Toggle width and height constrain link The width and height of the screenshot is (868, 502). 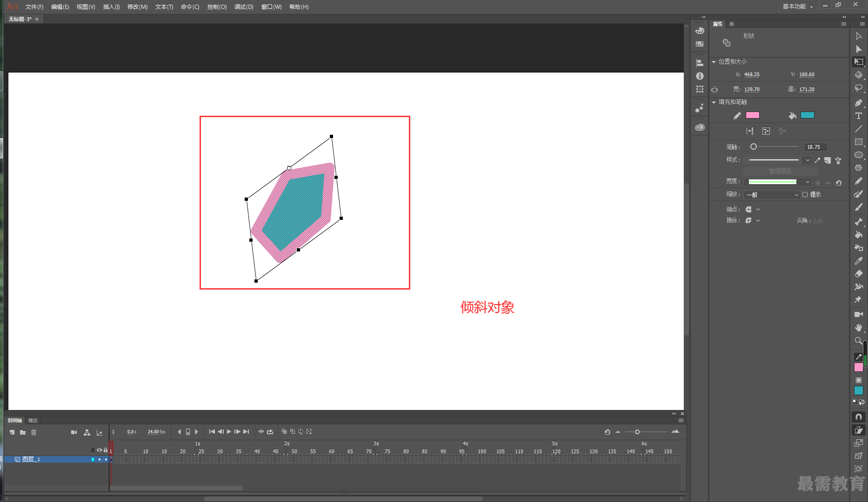tap(714, 89)
